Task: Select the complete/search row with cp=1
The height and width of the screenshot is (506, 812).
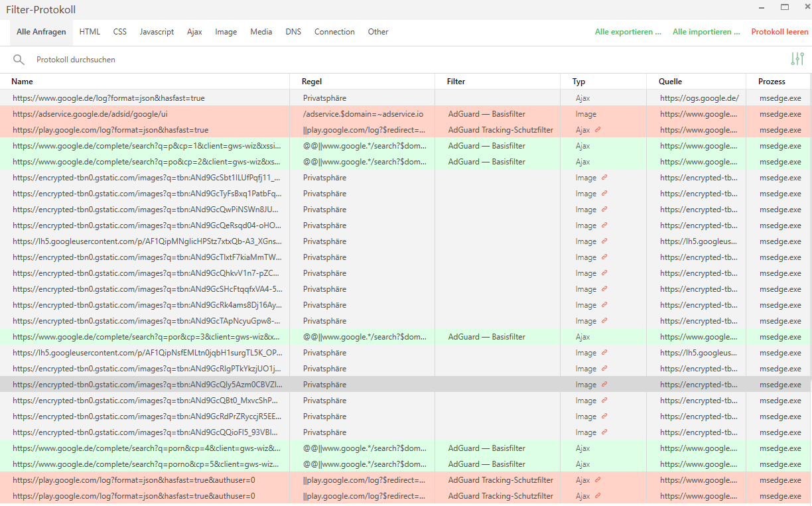Action: [406, 146]
